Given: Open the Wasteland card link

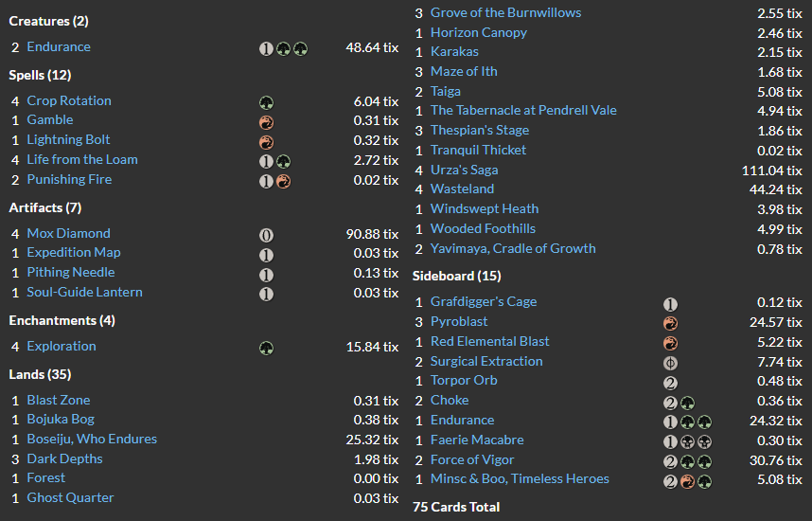Looking at the screenshot, I should pos(462,189).
